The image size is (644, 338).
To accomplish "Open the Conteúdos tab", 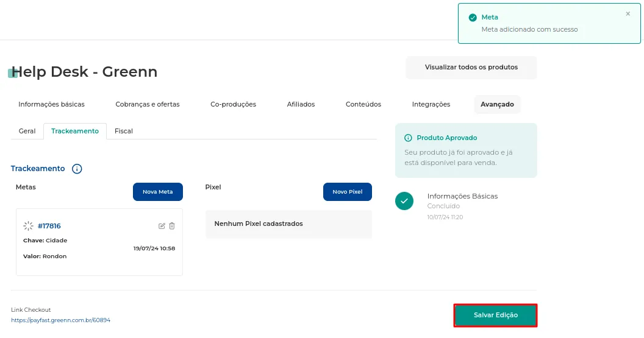I will (x=363, y=104).
